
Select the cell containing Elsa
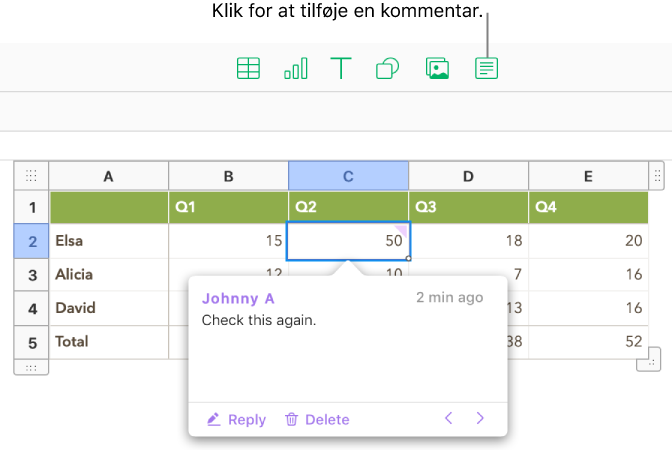pos(109,241)
